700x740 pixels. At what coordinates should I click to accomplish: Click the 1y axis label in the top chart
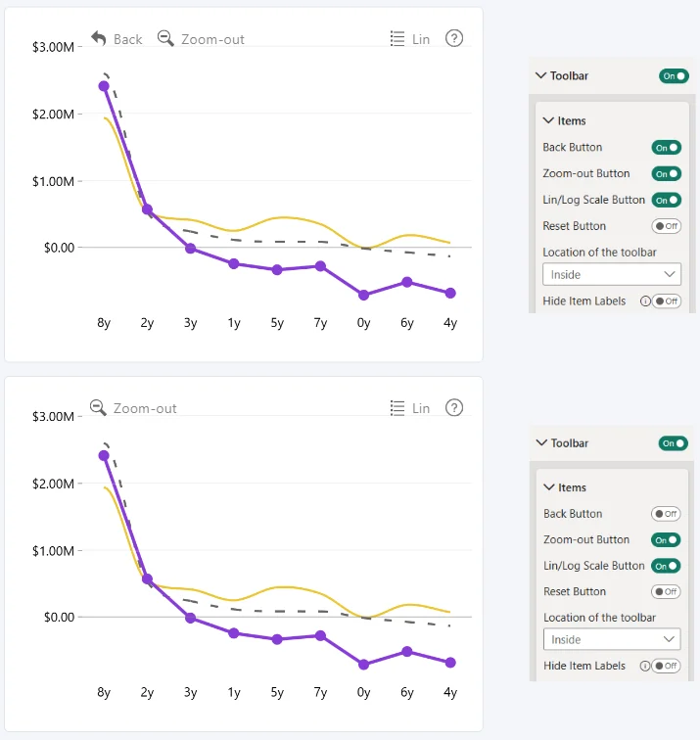[x=234, y=323]
